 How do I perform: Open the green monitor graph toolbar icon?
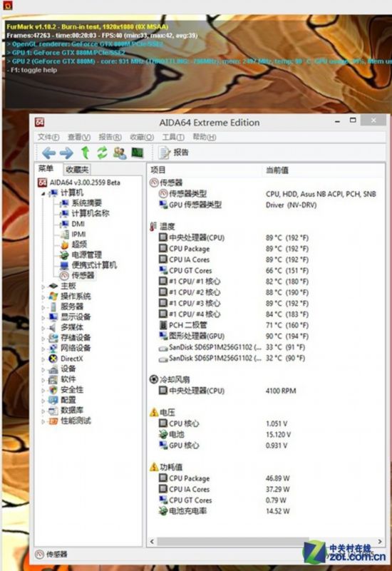138,153
